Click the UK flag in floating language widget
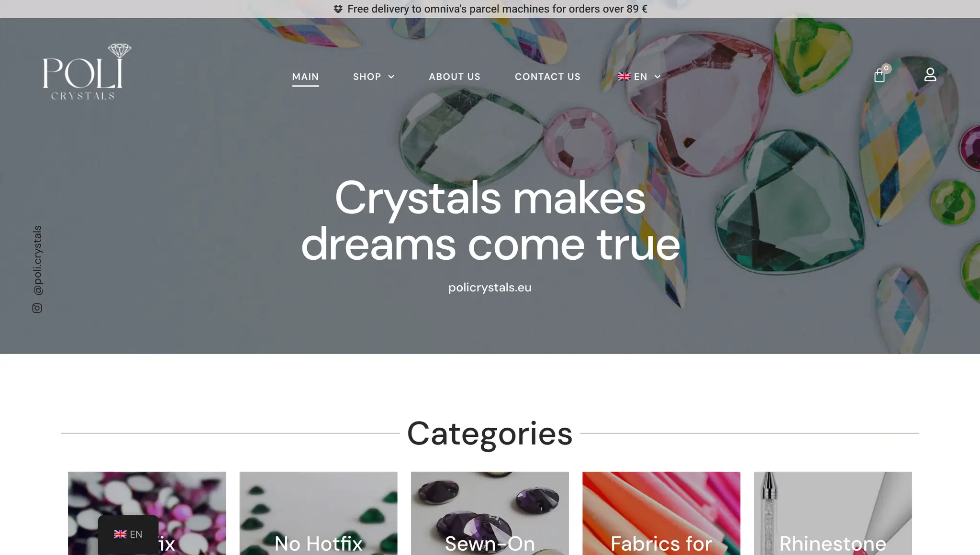980x555 pixels. [120, 534]
